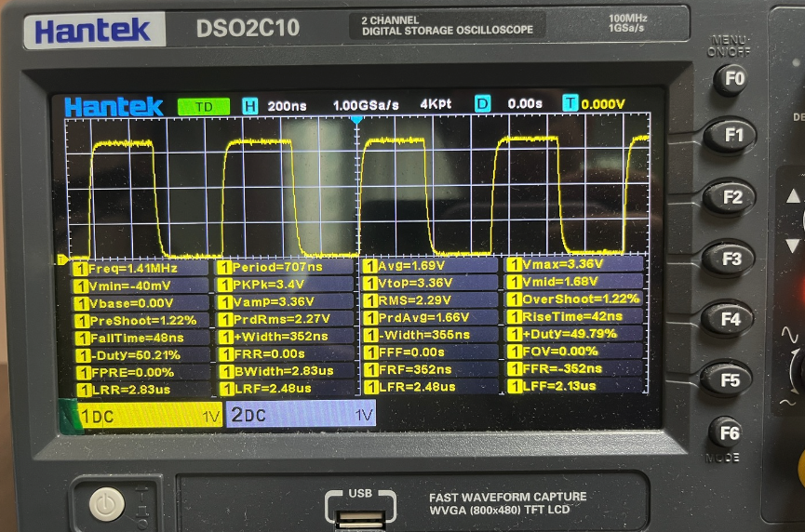Click the RiseTime=42ns measurement
This screenshot has height=532, width=805.
[574, 317]
